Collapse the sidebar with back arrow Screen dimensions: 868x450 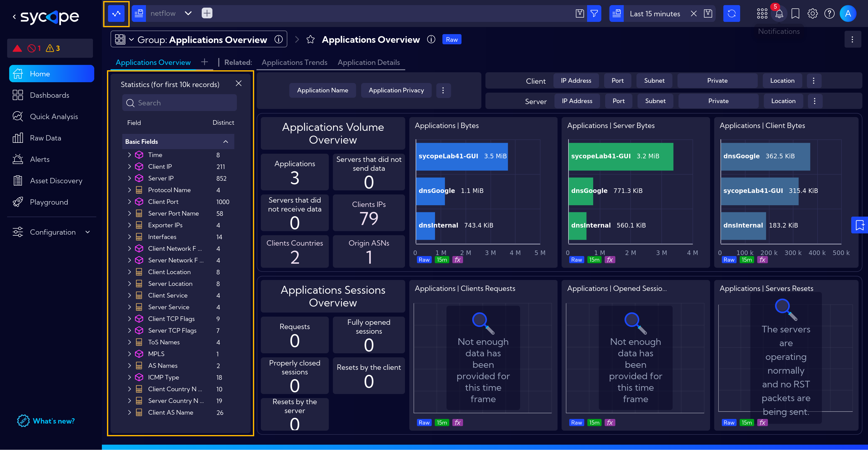tap(14, 17)
